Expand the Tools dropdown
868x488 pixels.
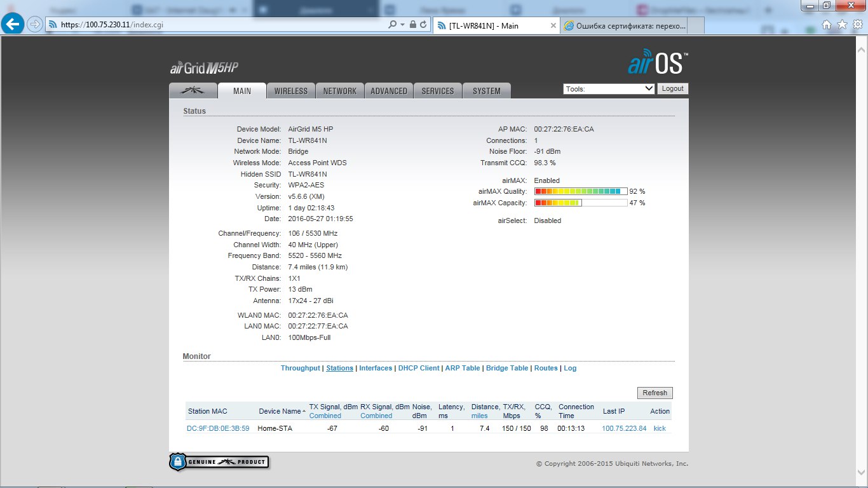click(x=609, y=89)
